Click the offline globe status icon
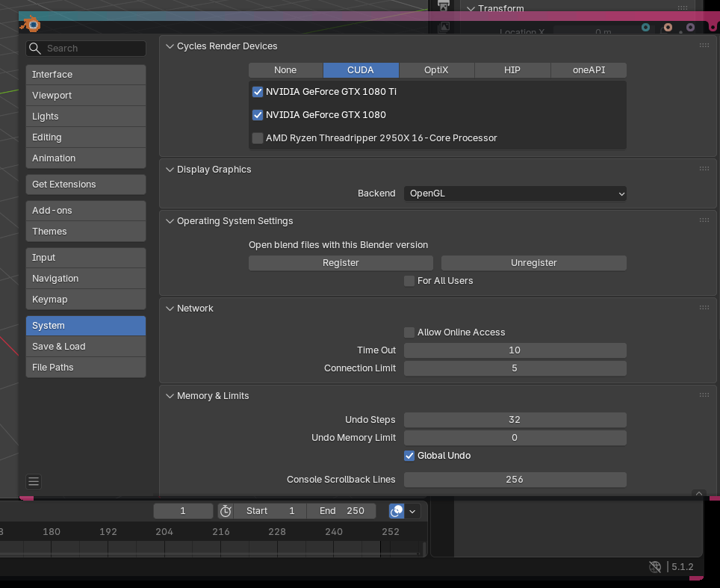720x588 pixels. (x=655, y=567)
